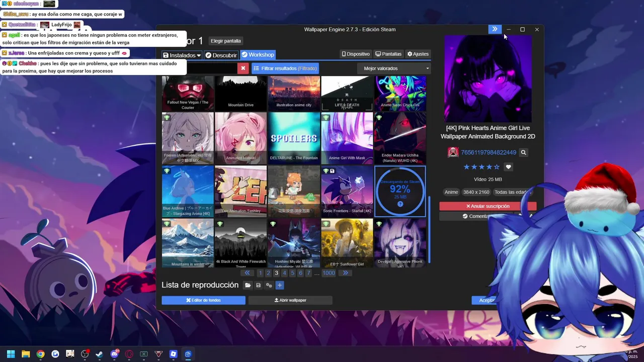
Task: Add wallpaper to playlist with plus icon
Action: tap(280, 286)
